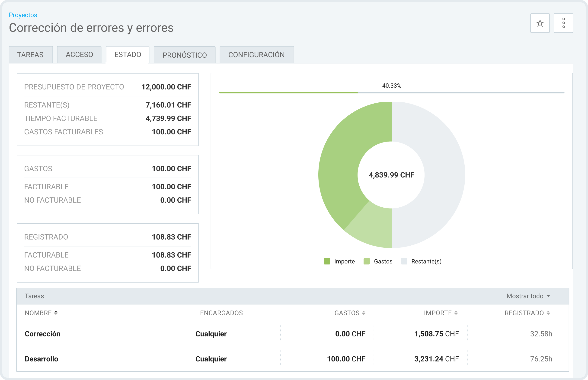Open the CONFIGURACIÓN tab
This screenshot has height=380, width=588.
click(257, 54)
